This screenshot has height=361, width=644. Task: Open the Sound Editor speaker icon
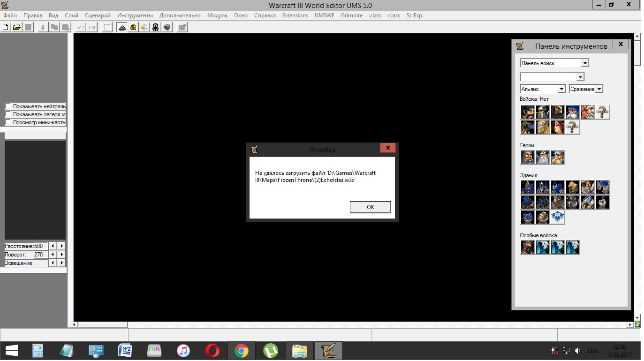coord(144,27)
